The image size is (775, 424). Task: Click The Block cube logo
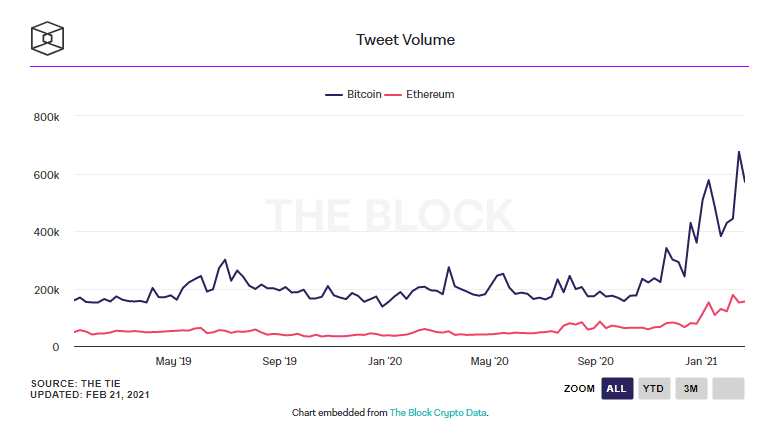(48, 39)
